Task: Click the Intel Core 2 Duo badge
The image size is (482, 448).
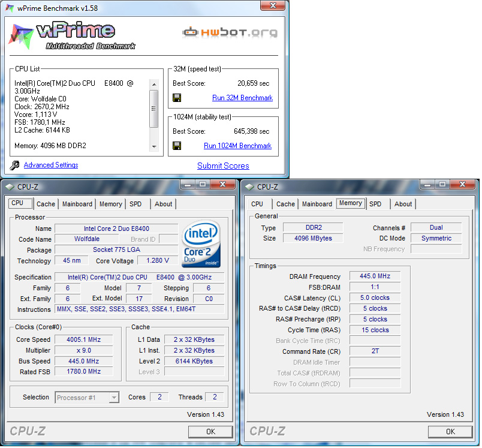Action: point(201,243)
